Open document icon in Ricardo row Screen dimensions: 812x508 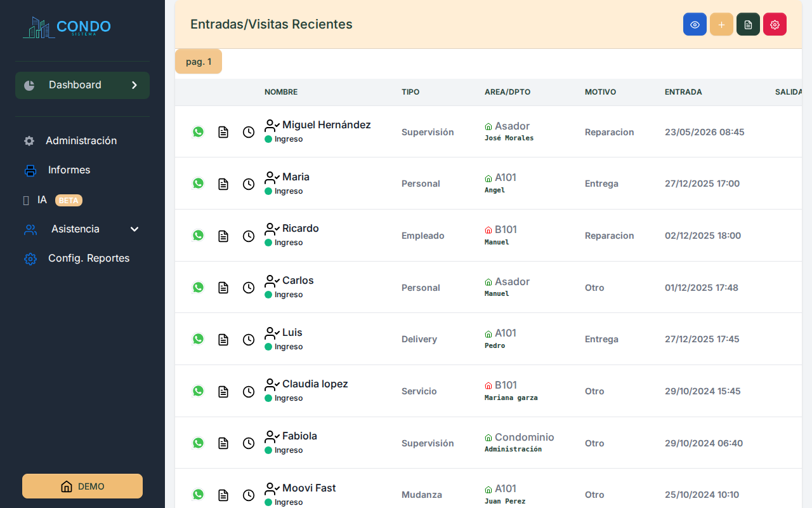pyautogui.click(x=223, y=236)
